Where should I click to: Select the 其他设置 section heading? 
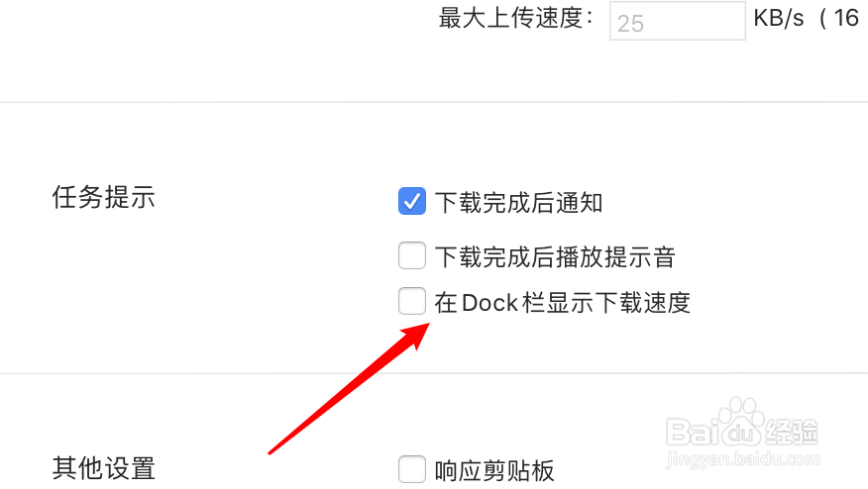click(x=103, y=468)
